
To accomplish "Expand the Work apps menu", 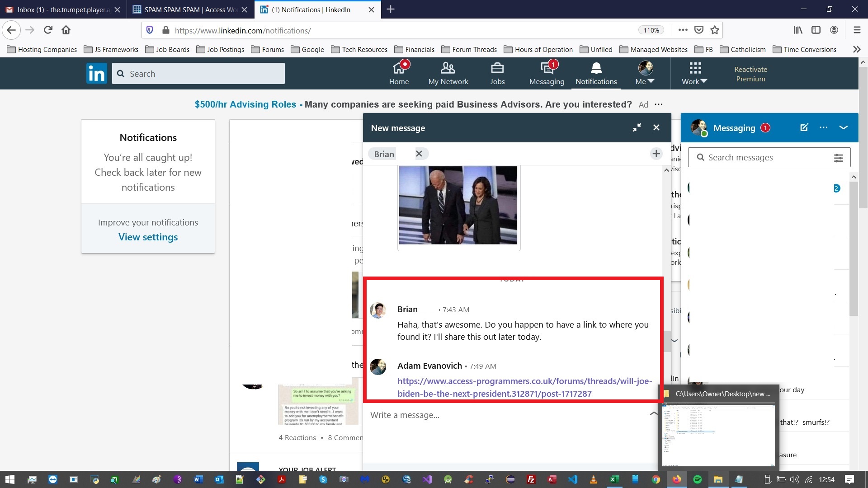I will coord(694,73).
